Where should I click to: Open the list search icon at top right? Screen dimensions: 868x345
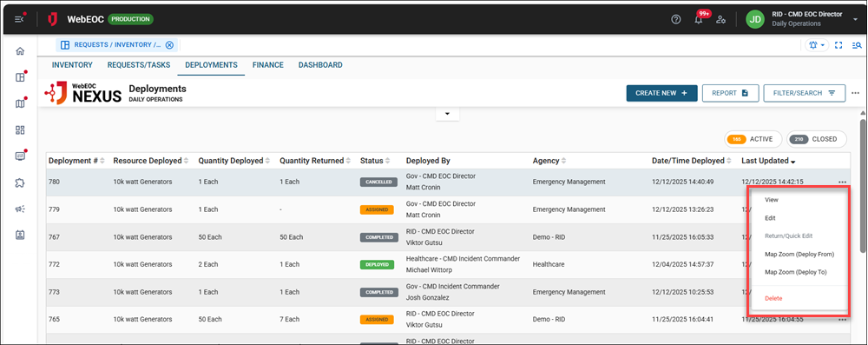click(x=857, y=45)
